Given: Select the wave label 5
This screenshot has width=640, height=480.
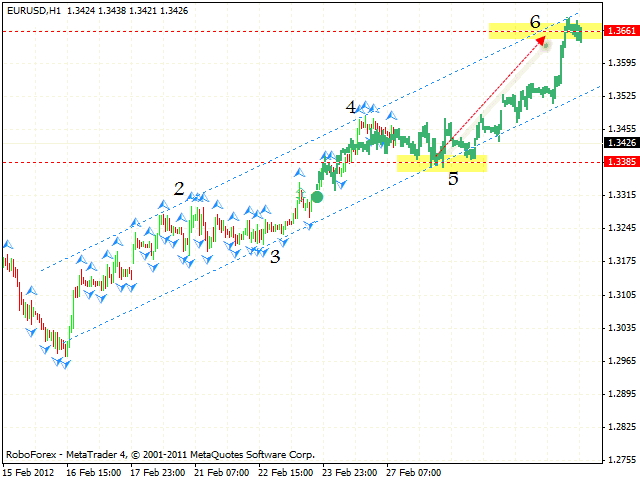Looking at the screenshot, I should (453, 179).
